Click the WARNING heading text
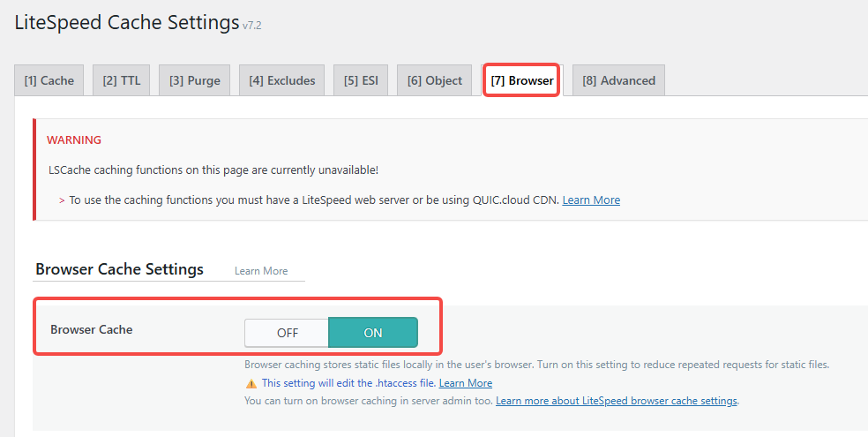 tap(73, 140)
